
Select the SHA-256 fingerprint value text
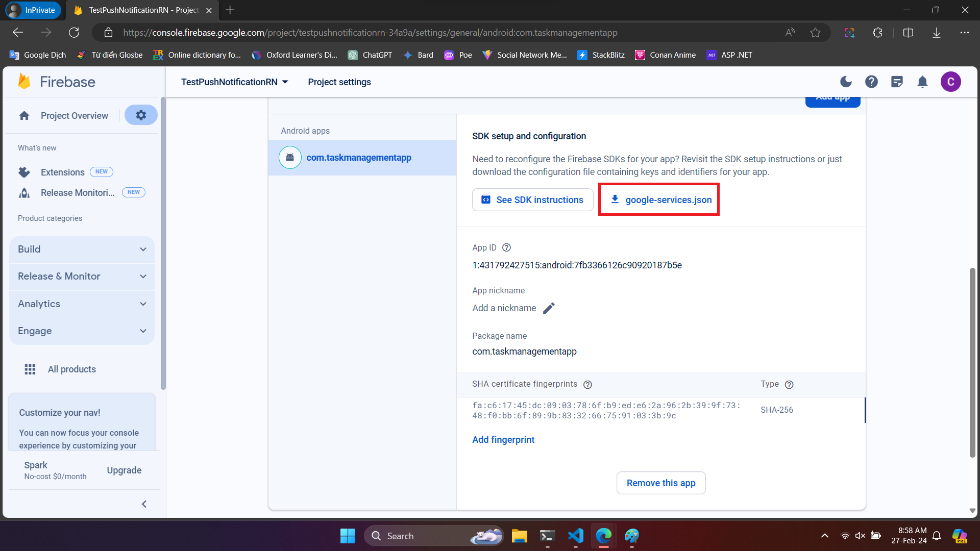coord(606,410)
